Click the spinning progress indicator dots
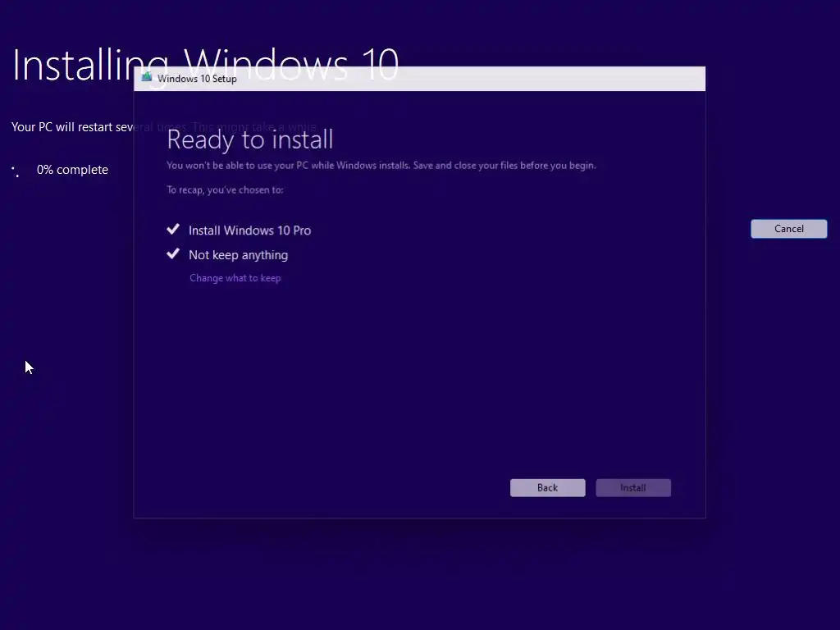840x630 pixels. click(16, 171)
